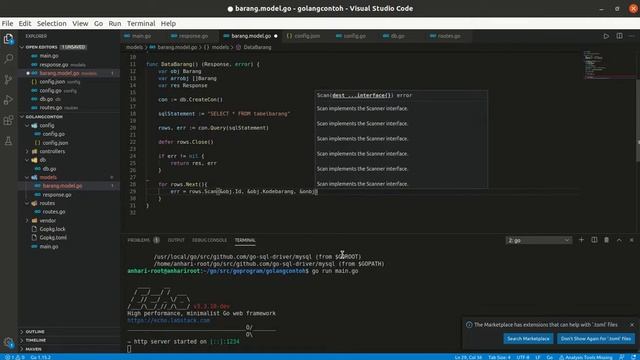Viewport: 640px width, 360px height.
Task: Open notifications bell in status bar
Action: (x=633, y=357)
